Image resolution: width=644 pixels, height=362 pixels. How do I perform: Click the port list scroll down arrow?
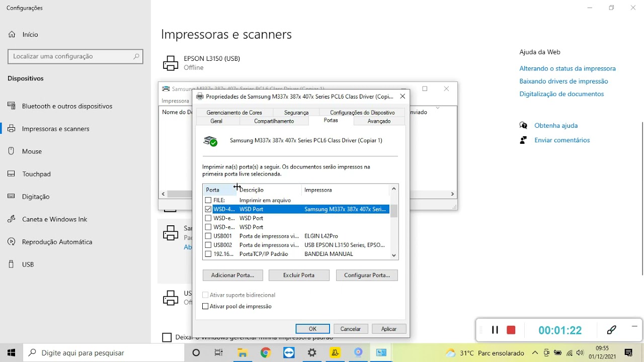[394, 255]
